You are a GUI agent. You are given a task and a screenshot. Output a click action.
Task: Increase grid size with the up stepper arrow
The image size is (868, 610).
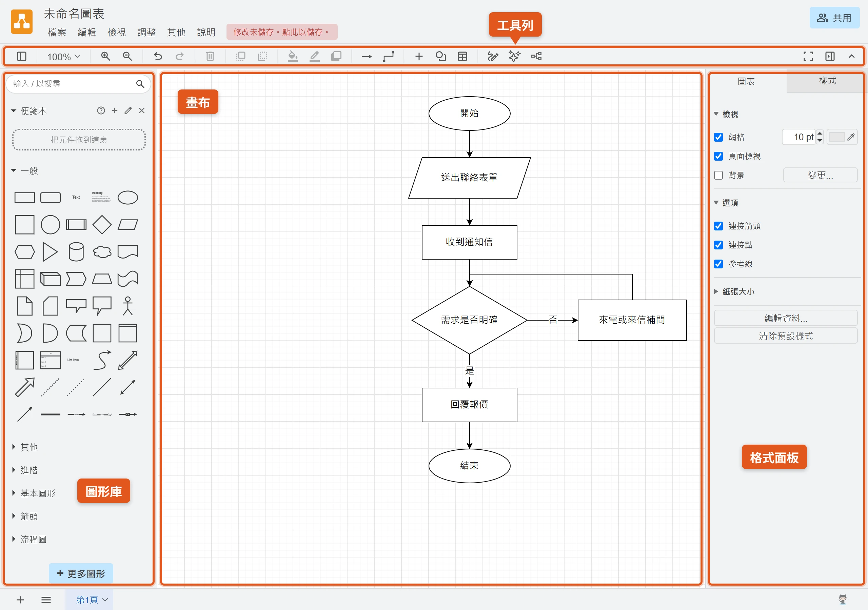pos(820,134)
